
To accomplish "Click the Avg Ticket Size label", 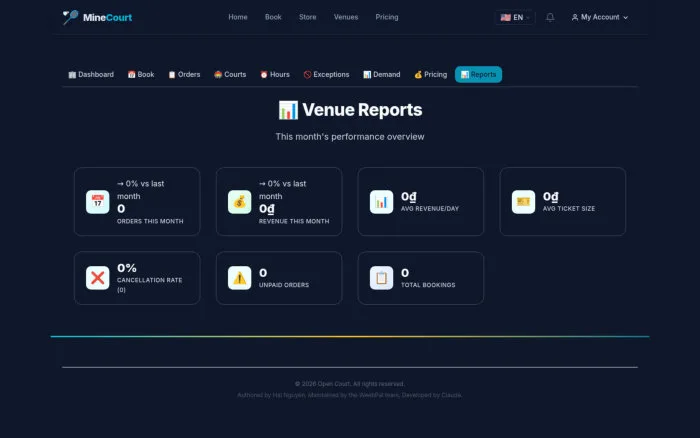I will pyautogui.click(x=569, y=209).
